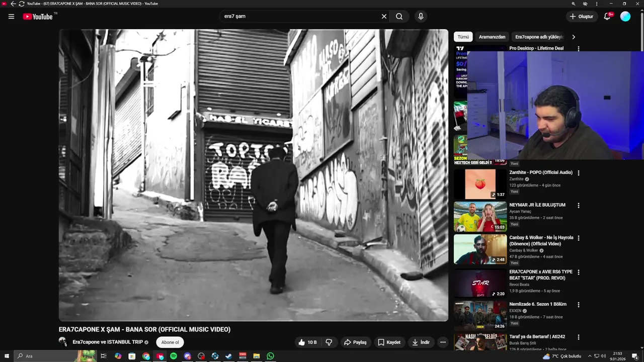The width and height of the screenshot is (644, 362).
Task: Open Windows notification center icon
Action: 635,356
